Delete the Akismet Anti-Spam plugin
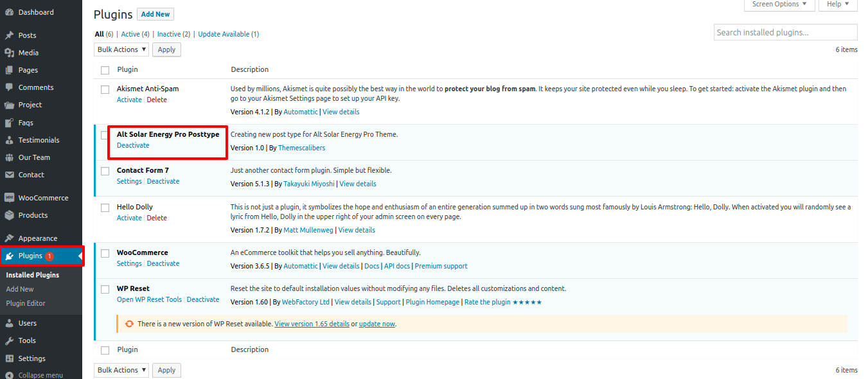The width and height of the screenshot is (868, 379). (x=157, y=100)
